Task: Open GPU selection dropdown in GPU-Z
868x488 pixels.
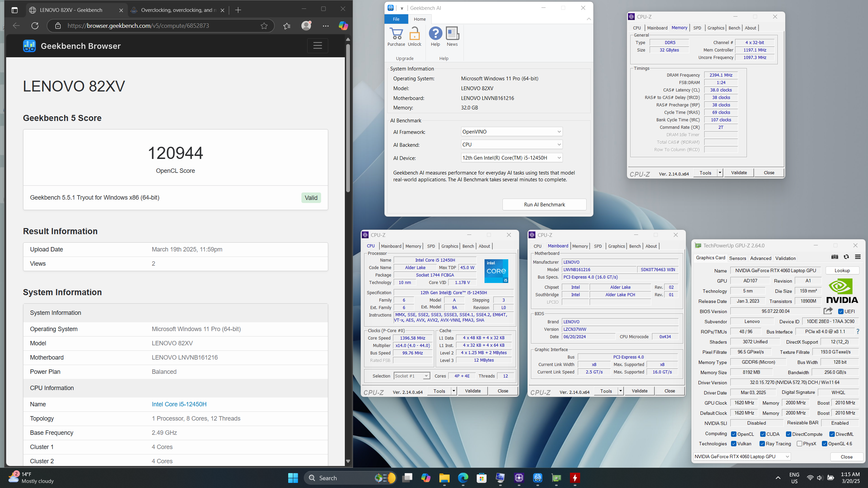Action: (742, 456)
